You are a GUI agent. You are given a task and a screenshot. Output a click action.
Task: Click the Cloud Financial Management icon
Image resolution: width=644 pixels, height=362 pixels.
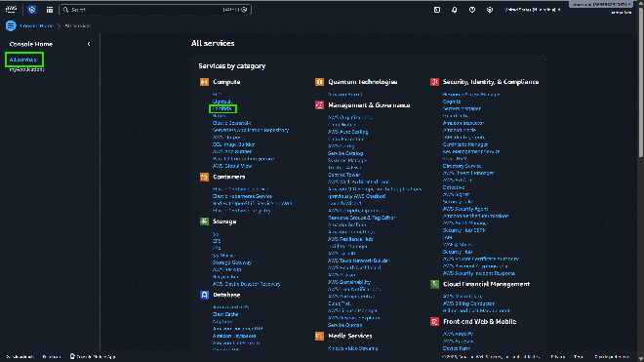pyautogui.click(x=434, y=284)
